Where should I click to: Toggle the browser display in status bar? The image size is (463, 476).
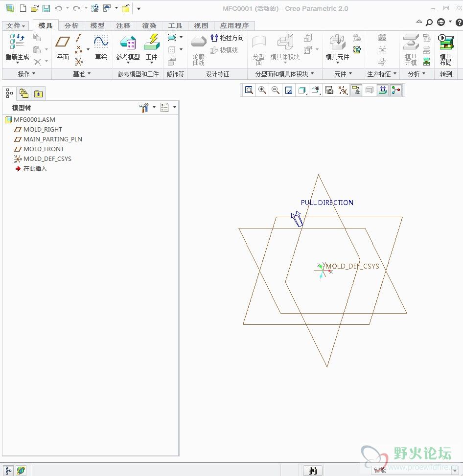click(21, 471)
